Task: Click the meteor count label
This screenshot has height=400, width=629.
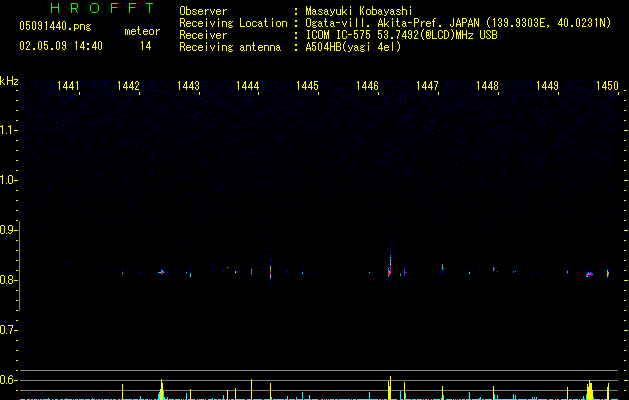Action: [x=142, y=31]
